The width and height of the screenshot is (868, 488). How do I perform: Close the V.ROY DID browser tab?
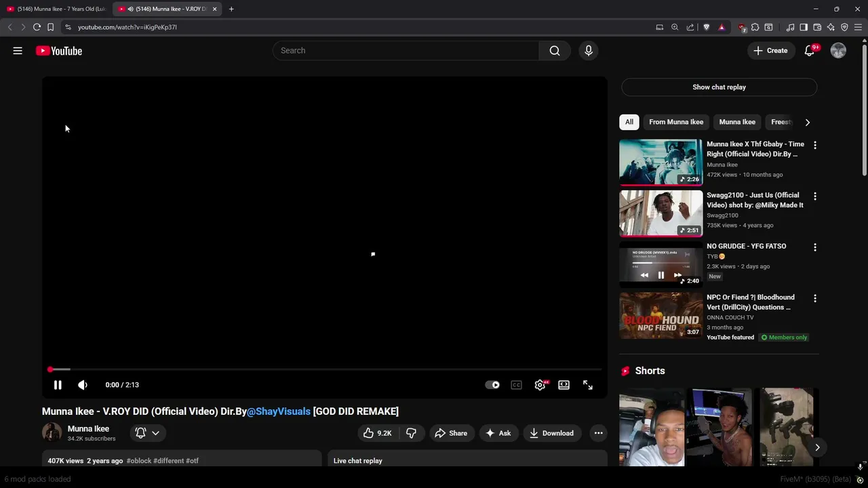click(214, 9)
